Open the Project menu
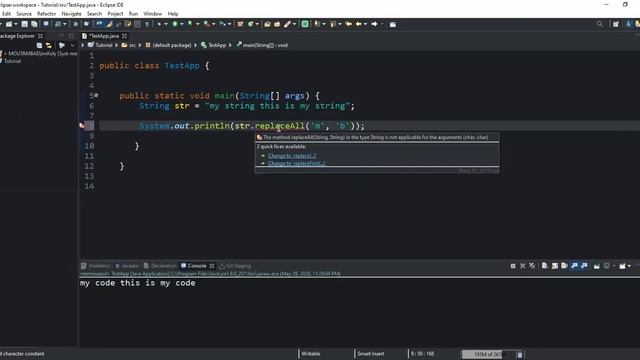This screenshot has height=360, width=640. pos(115,14)
